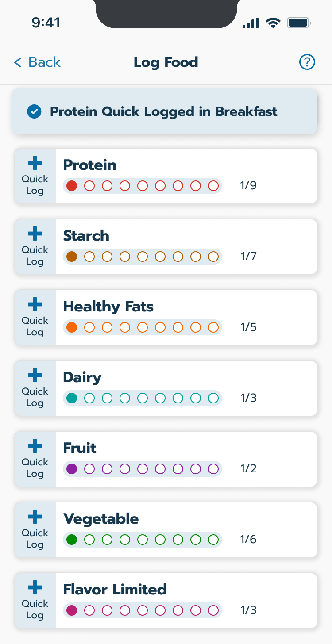Quick log a Fruit serving
The height and width of the screenshot is (644, 332).
point(35,459)
